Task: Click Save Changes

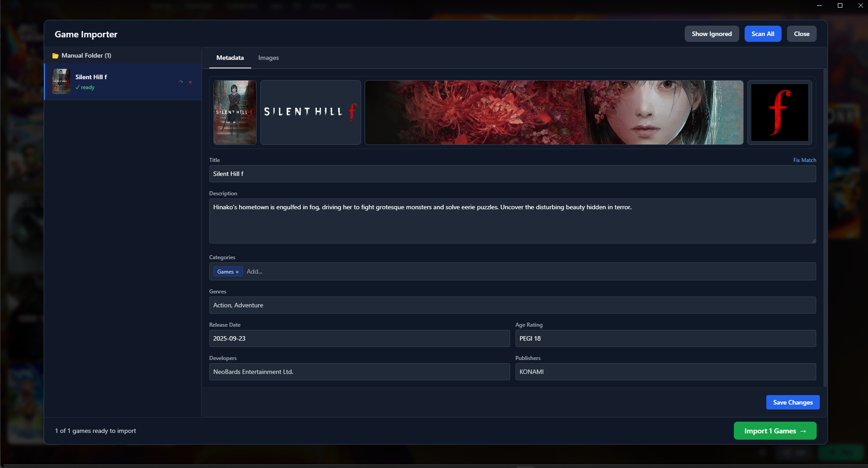Action: 792,402
